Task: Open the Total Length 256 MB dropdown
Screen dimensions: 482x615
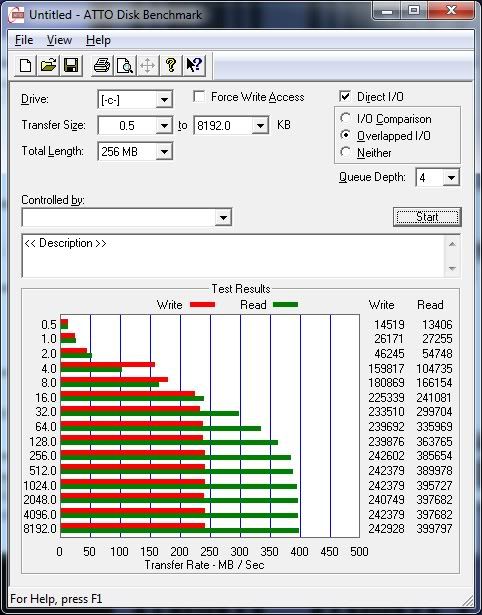Action: point(164,151)
